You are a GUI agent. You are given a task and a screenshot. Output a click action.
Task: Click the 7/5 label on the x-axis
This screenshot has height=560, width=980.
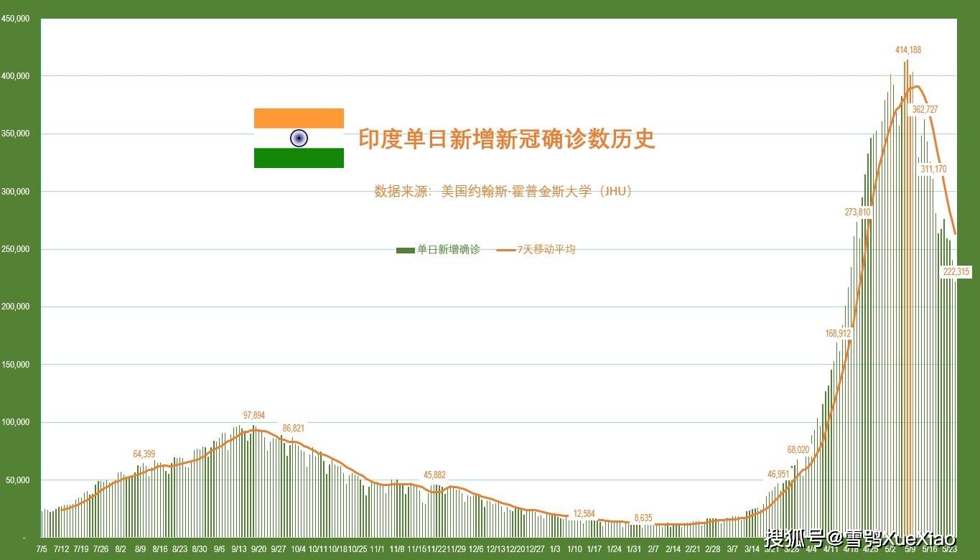click(x=42, y=550)
